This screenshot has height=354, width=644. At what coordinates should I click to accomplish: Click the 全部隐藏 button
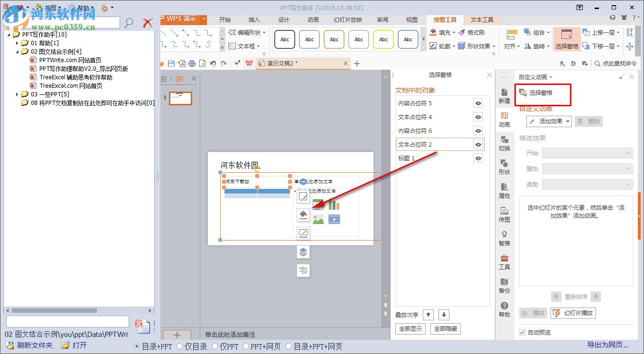coord(446,329)
